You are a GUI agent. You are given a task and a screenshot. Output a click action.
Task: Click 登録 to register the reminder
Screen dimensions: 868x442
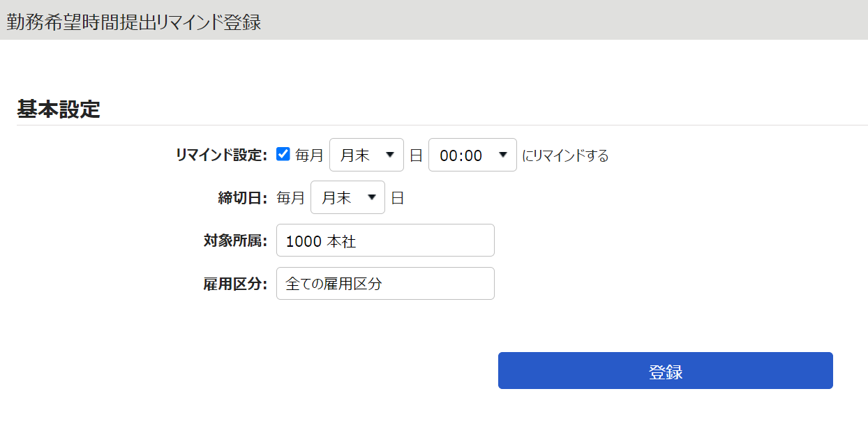pos(664,370)
